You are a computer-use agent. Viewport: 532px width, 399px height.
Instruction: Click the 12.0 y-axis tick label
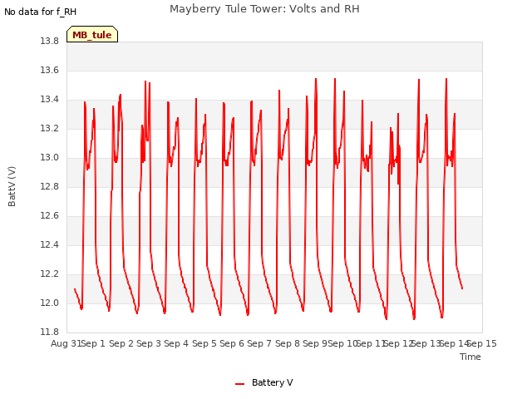[50, 303]
